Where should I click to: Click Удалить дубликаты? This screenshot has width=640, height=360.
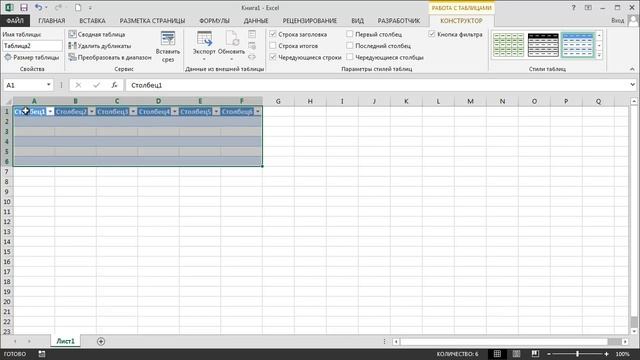click(104, 46)
